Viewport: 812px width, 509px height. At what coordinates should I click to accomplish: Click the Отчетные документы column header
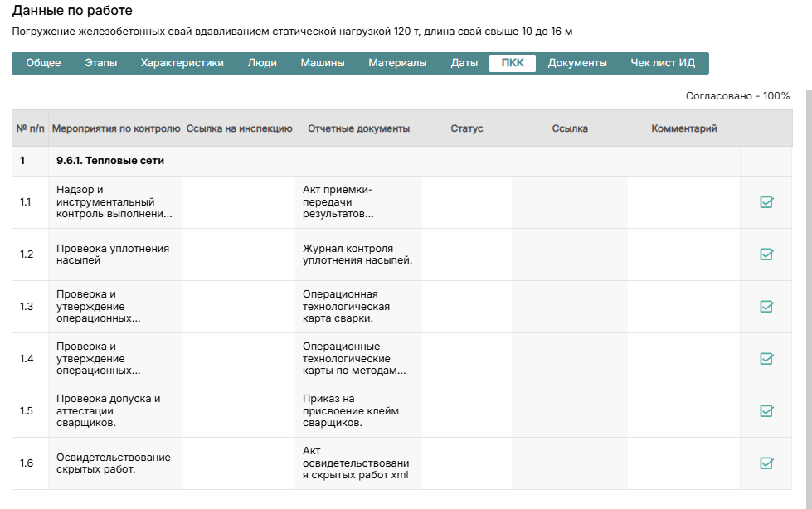(x=358, y=128)
